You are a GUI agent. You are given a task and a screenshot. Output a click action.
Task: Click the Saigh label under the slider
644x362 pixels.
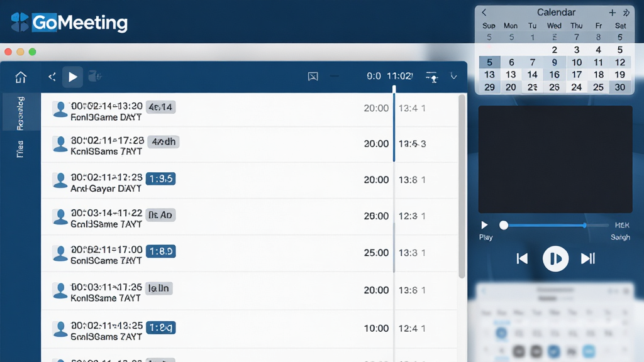tap(620, 237)
